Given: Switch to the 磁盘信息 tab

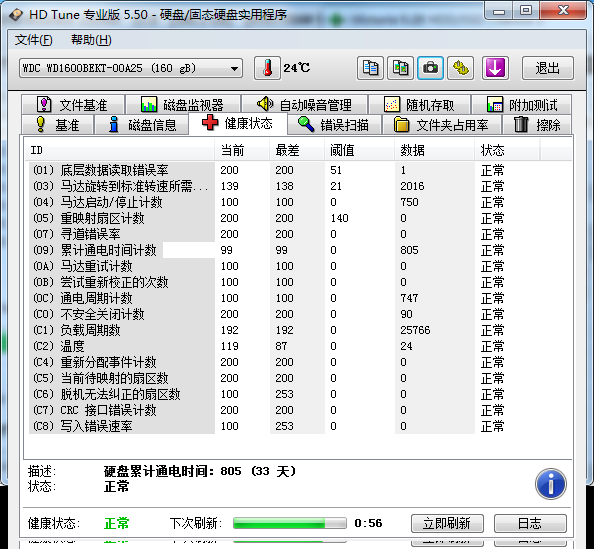Looking at the screenshot, I should click(x=142, y=124).
